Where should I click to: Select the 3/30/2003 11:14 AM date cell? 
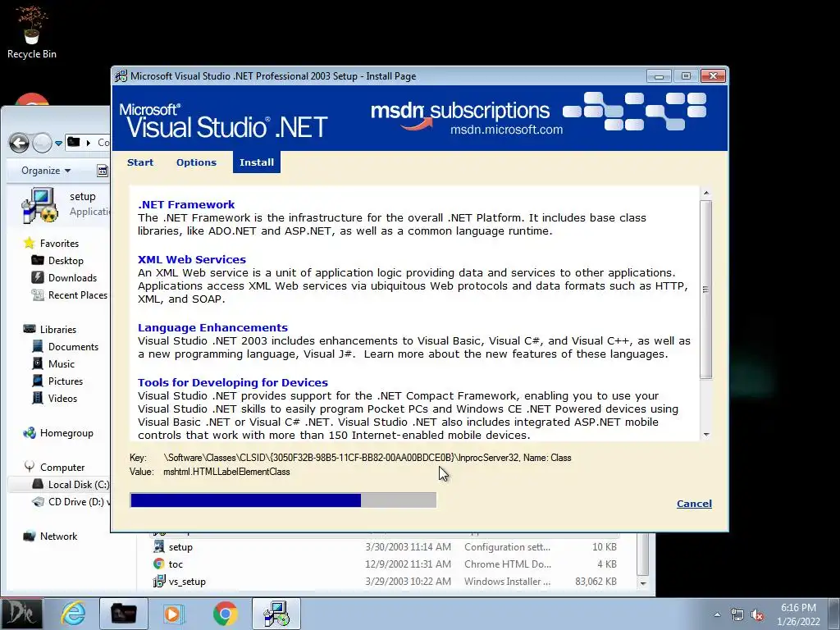(409, 547)
